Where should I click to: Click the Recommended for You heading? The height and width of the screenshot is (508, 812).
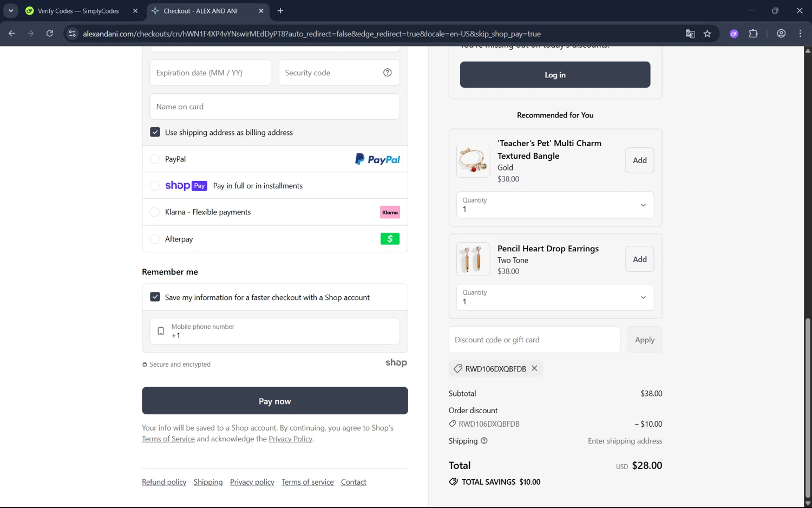pyautogui.click(x=555, y=115)
